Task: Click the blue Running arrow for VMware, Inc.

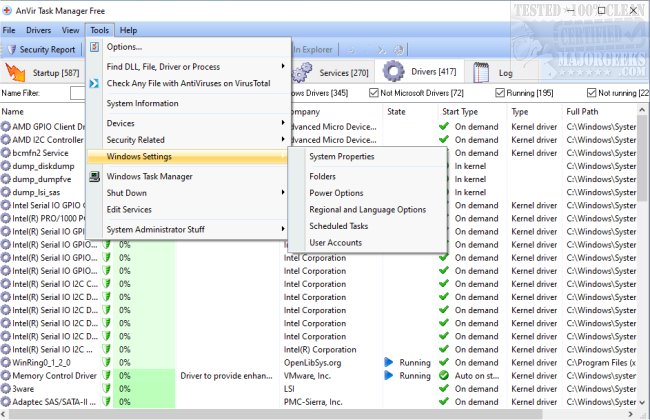Action: coord(388,376)
